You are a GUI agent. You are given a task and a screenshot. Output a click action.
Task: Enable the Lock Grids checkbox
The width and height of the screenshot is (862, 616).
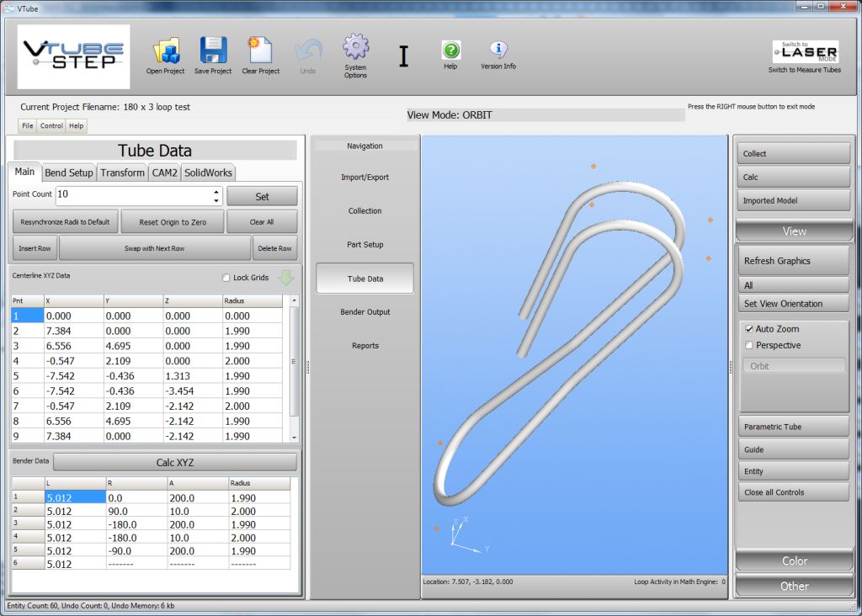coord(226,278)
